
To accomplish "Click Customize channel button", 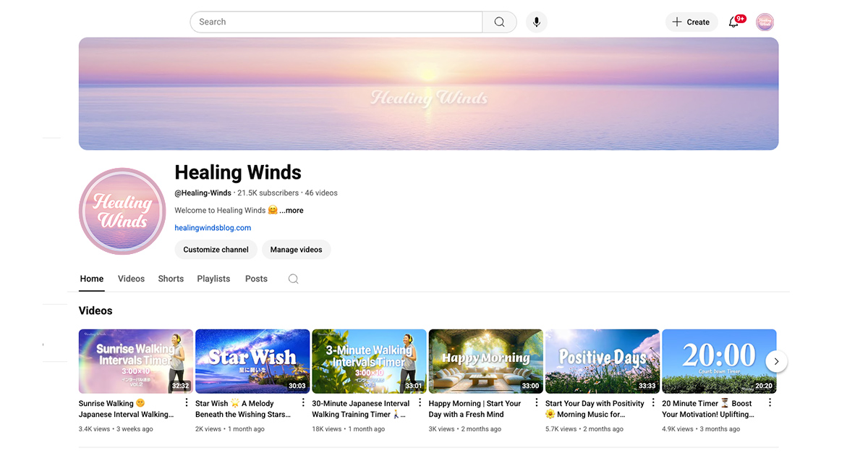I will (216, 250).
